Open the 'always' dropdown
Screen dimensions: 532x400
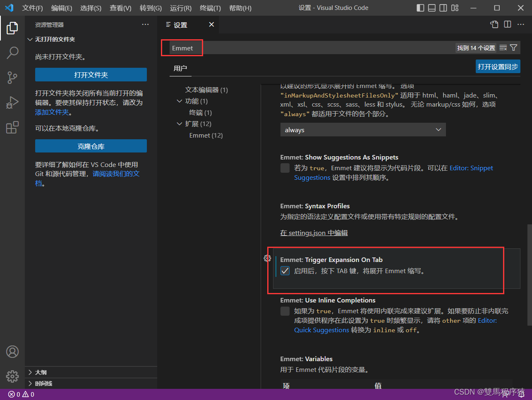(363, 130)
